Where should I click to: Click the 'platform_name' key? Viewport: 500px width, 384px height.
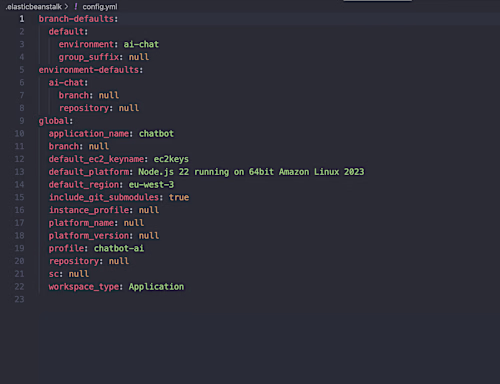coord(81,223)
